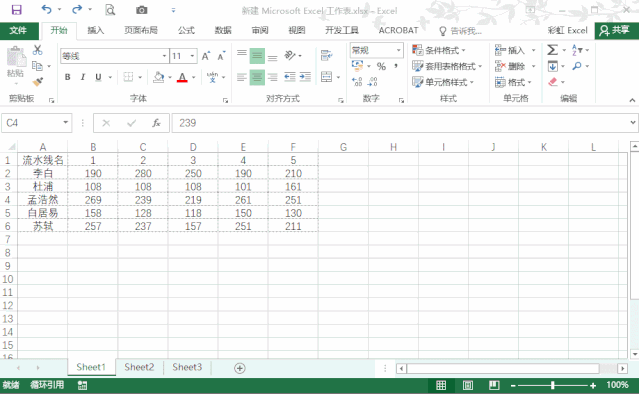Collapse the ribbon with arrow
The image size is (639, 394).
[632, 100]
